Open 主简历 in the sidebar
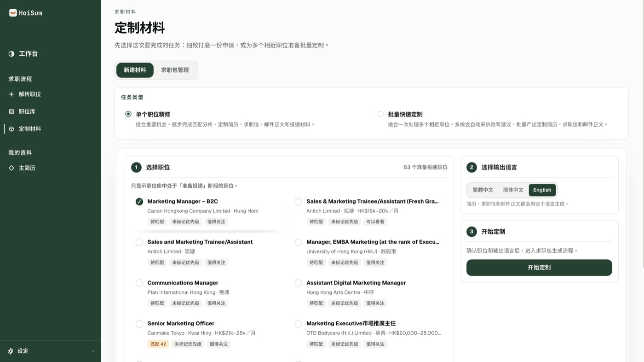 pos(50,168)
